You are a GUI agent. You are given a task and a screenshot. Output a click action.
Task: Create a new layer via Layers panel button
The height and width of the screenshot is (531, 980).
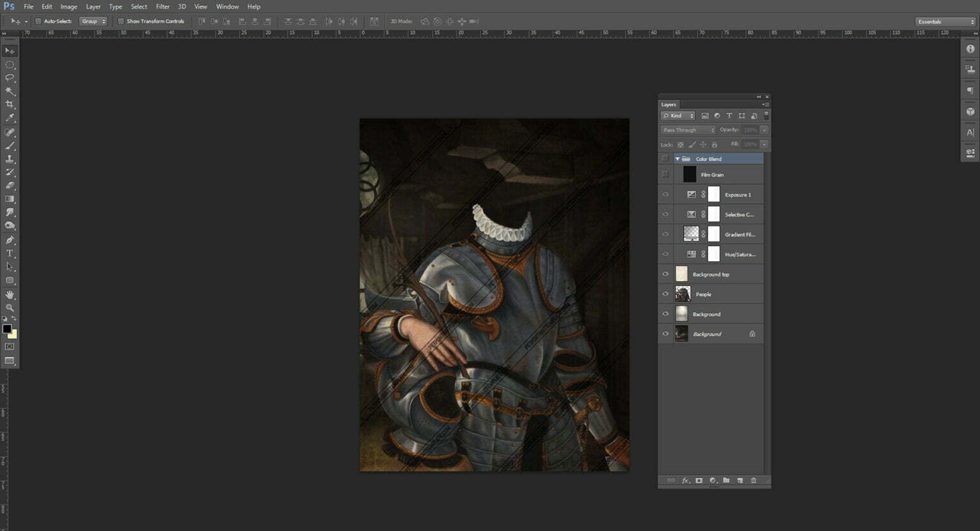pos(739,481)
